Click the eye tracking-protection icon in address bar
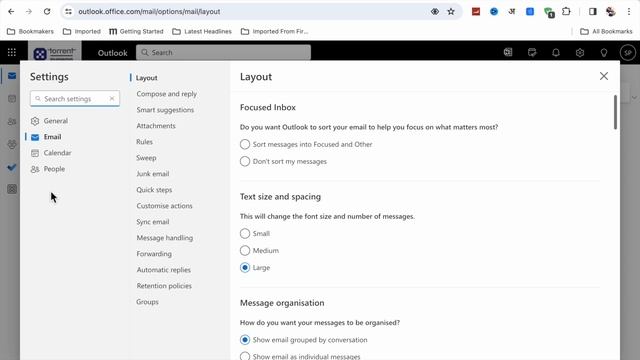 435,11
